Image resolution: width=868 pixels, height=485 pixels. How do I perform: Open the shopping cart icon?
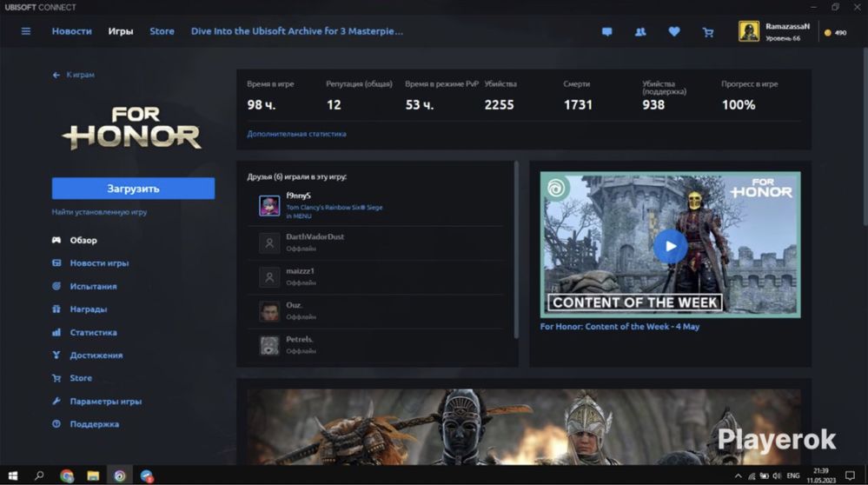click(707, 32)
